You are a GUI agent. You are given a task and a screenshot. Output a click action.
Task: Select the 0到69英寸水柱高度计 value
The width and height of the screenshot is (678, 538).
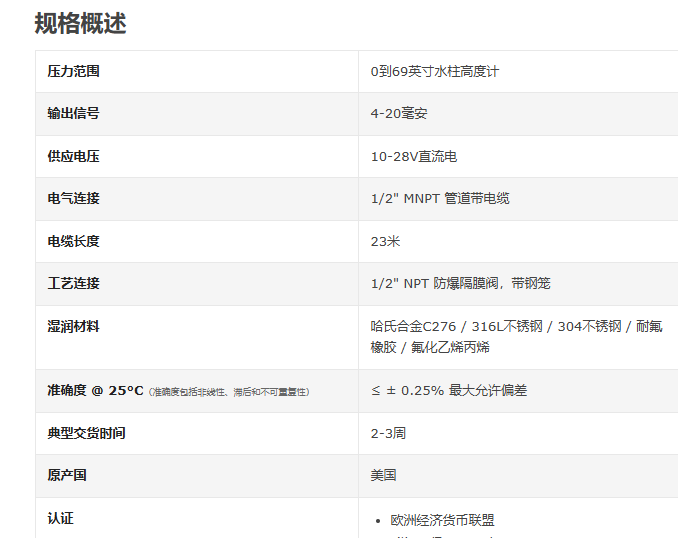(x=434, y=72)
